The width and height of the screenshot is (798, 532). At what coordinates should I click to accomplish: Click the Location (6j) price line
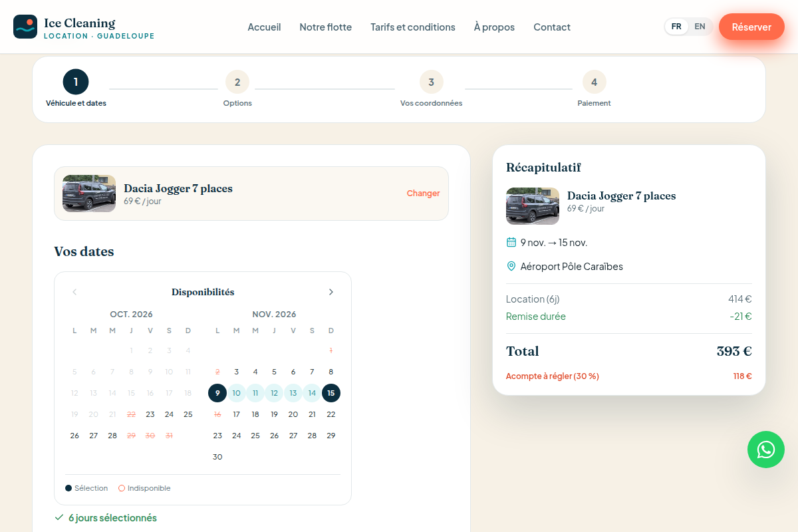[629, 299]
